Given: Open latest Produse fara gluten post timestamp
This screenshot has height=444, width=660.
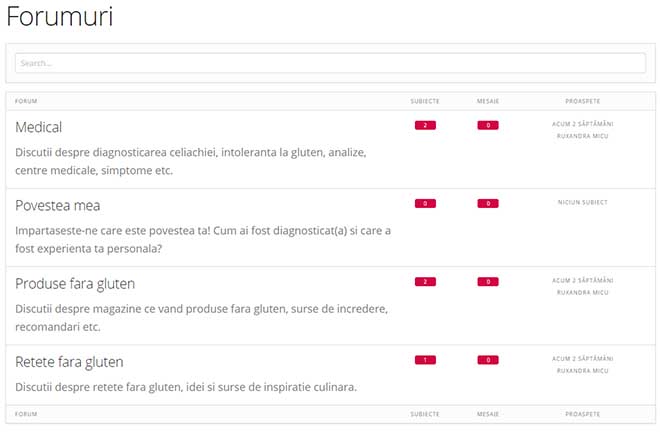Looking at the screenshot, I should pos(582,281).
